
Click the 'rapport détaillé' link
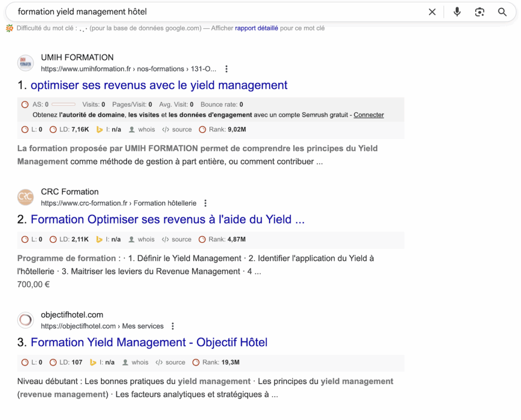(256, 29)
